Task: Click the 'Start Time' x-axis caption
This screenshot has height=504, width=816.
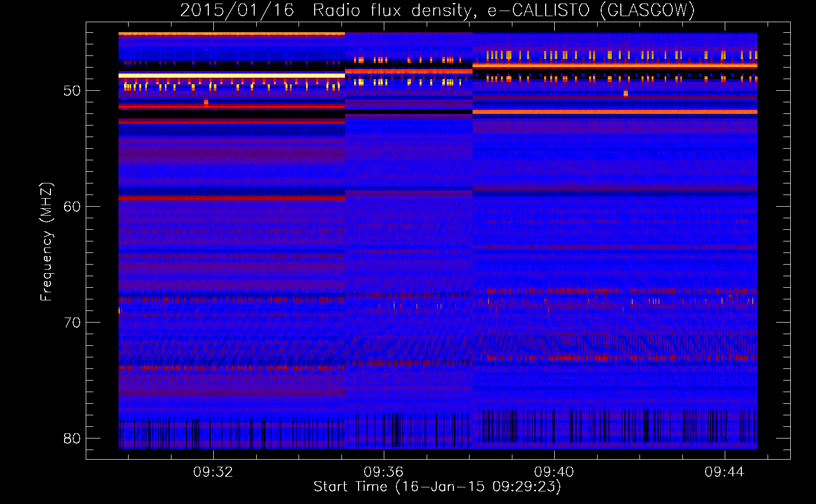Action: coord(437,487)
